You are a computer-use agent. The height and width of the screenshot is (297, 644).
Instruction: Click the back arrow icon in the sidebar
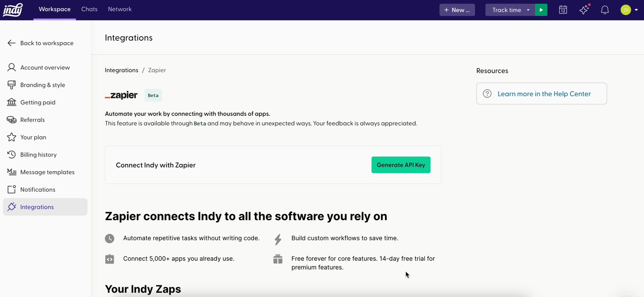click(12, 43)
